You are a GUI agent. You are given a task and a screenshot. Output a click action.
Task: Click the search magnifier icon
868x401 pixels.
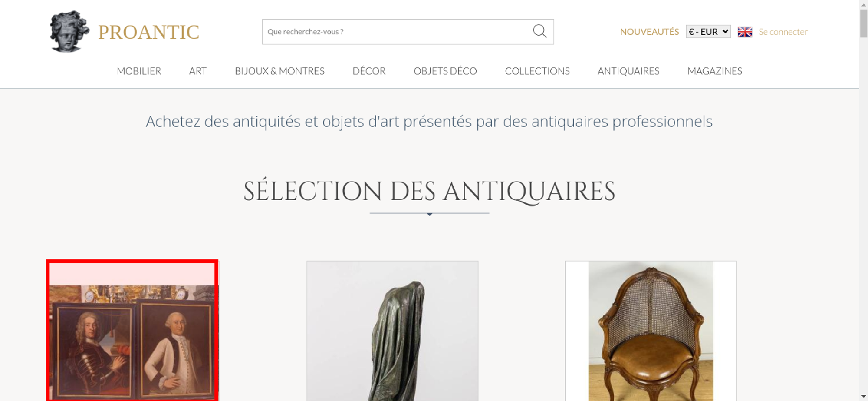pyautogui.click(x=539, y=31)
